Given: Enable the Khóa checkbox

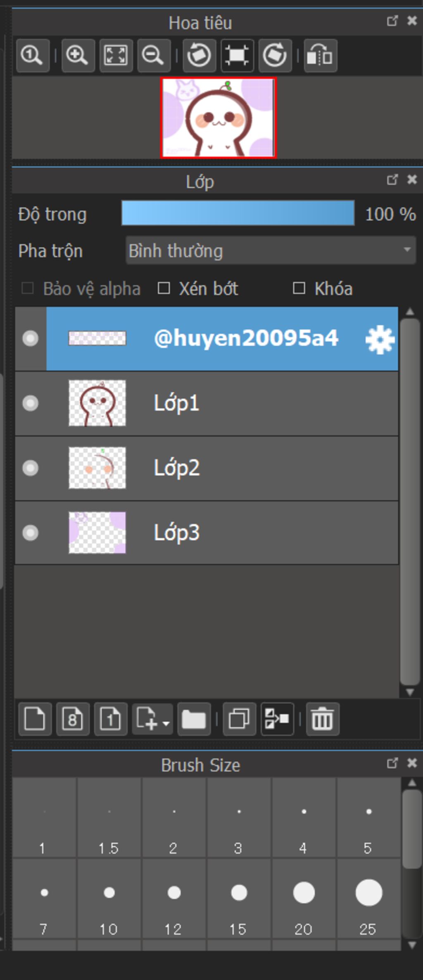Looking at the screenshot, I should pyautogui.click(x=299, y=288).
